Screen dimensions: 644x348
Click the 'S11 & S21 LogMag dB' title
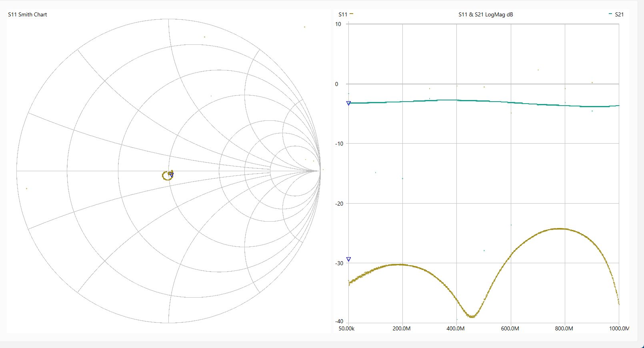click(485, 14)
